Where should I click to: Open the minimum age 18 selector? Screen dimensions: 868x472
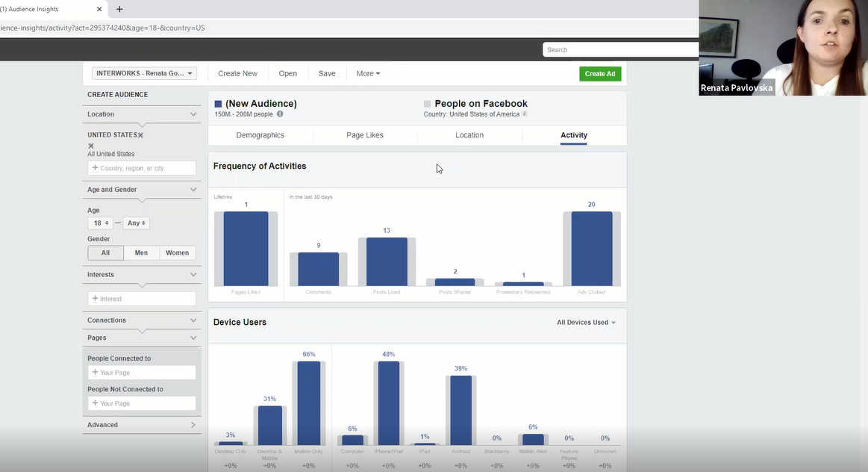pyautogui.click(x=100, y=223)
